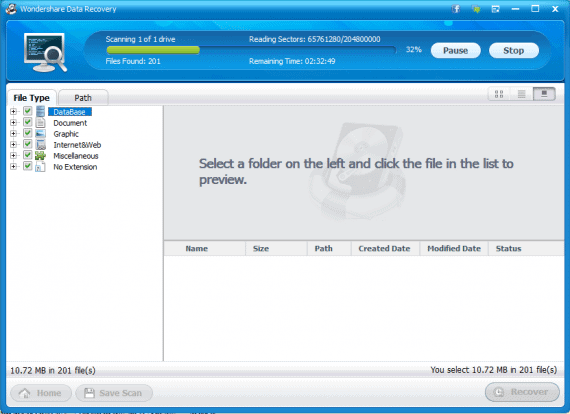Open the title bar menu icon beside minimize

coord(495,9)
